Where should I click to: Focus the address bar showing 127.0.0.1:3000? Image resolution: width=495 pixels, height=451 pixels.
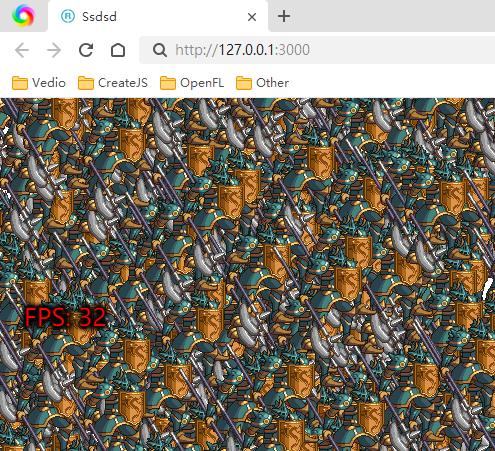(x=317, y=50)
